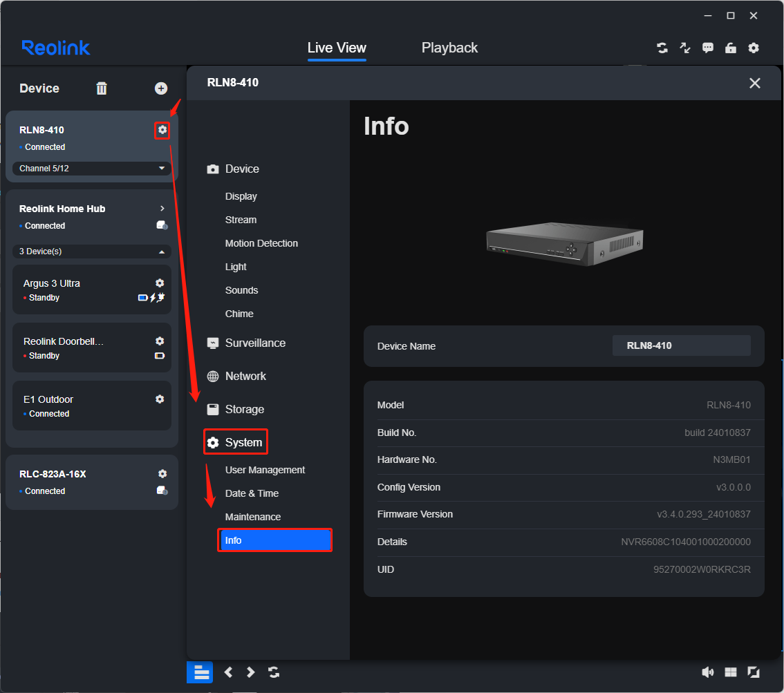Switch to the Live View tab
784x693 pixels.
tap(337, 48)
